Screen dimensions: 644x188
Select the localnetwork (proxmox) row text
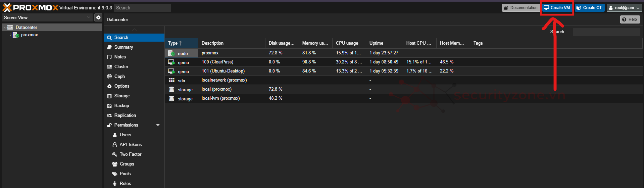click(224, 80)
